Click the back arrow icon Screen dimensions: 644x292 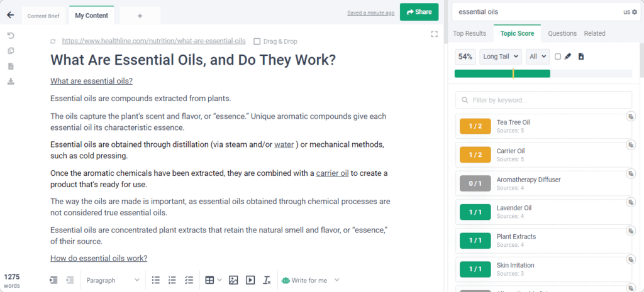click(x=10, y=14)
